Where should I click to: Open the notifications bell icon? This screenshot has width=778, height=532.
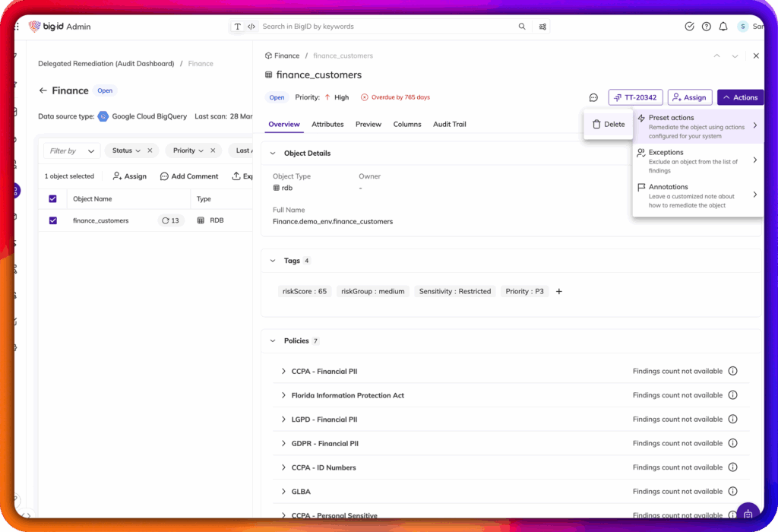point(723,27)
